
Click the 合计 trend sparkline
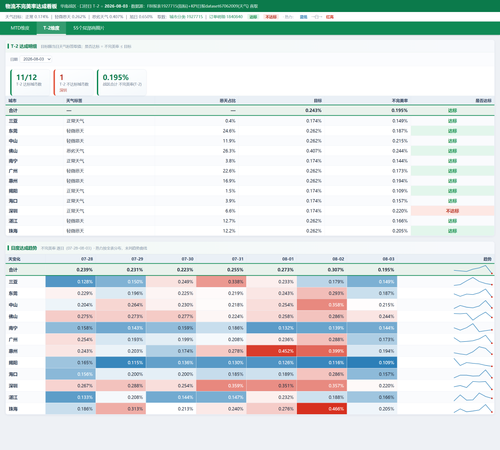click(473, 269)
